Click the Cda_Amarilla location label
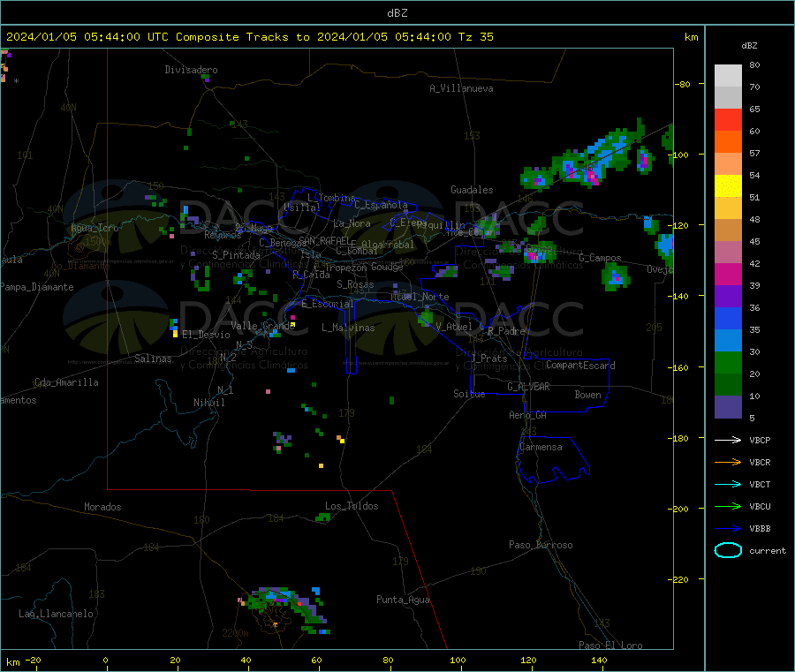This screenshot has height=672, width=795. [66, 382]
